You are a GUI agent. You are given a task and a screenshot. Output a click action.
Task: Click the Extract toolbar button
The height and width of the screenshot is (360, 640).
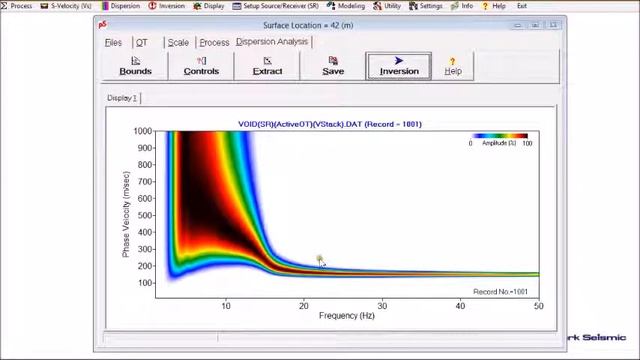click(x=267, y=66)
